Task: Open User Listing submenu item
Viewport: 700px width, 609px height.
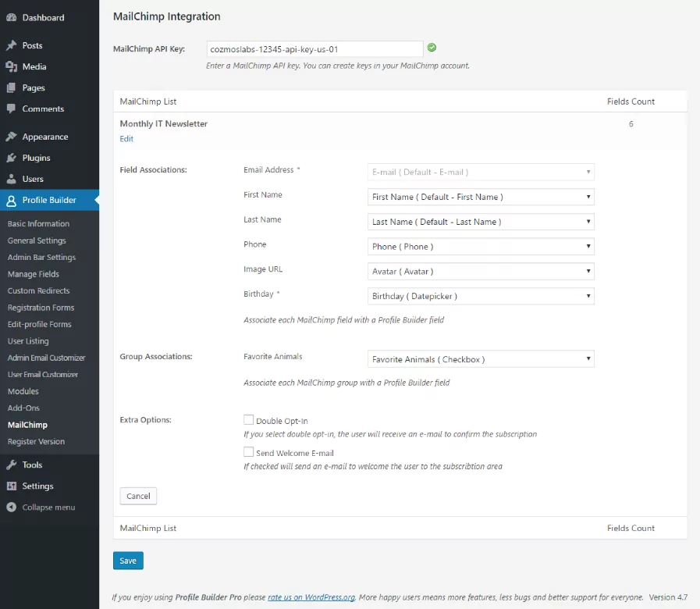Action: [28, 341]
